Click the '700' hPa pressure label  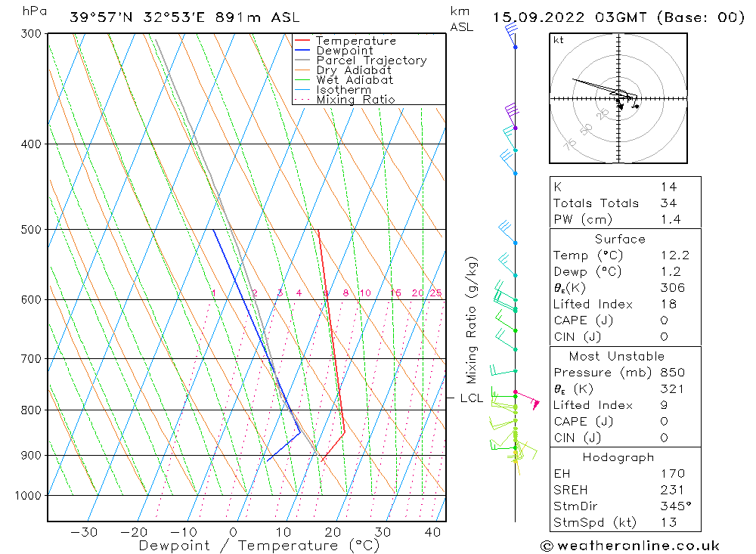coord(32,359)
